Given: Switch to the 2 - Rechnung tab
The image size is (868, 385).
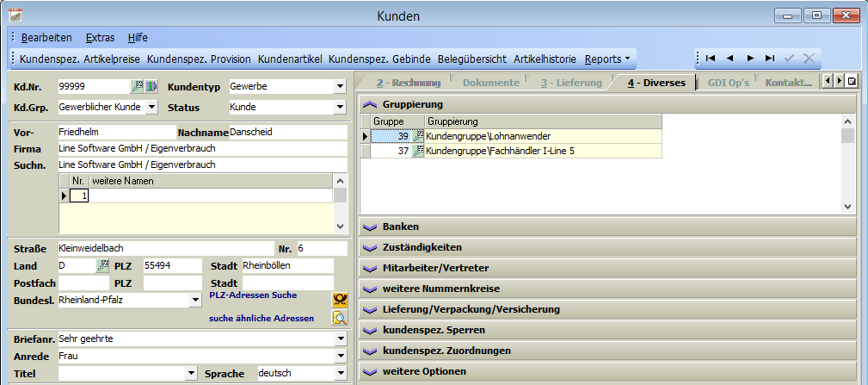Looking at the screenshot, I should 408,83.
